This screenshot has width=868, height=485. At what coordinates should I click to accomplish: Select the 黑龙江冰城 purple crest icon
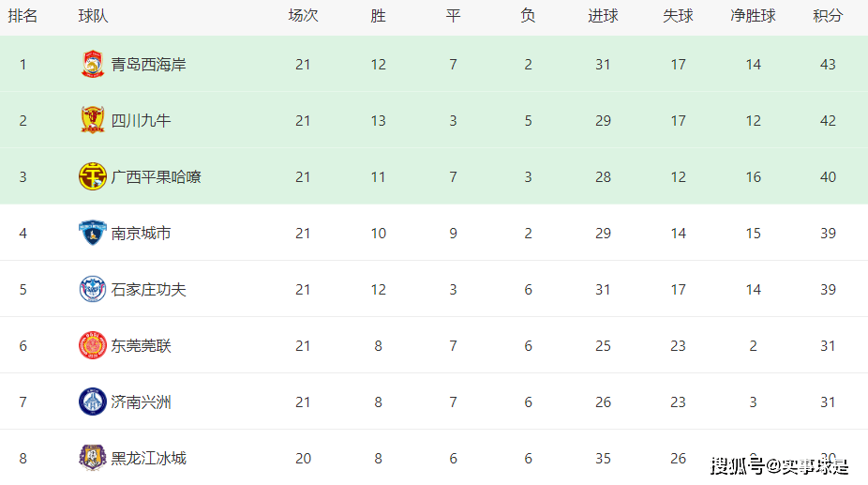click(93, 458)
